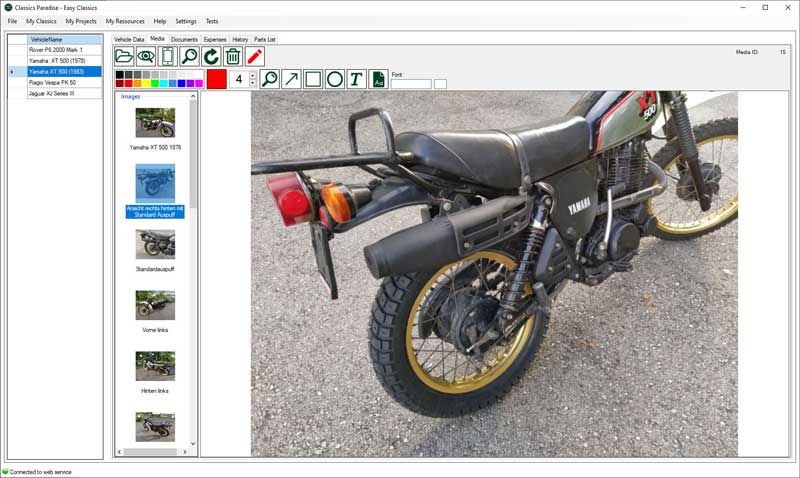Select the Hinten links thumbnail
Image resolution: width=800 pixels, height=478 pixels.
click(155, 366)
